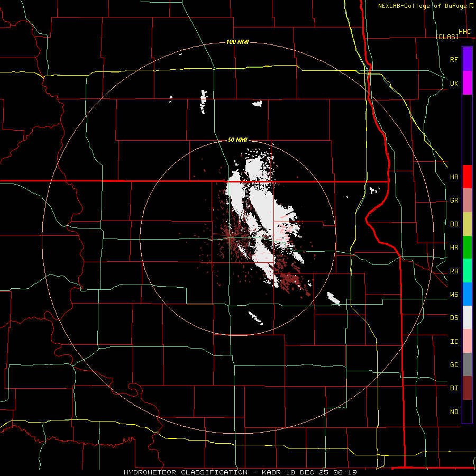
Task: Click the WS legend label
Action: [x=454, y=295]
